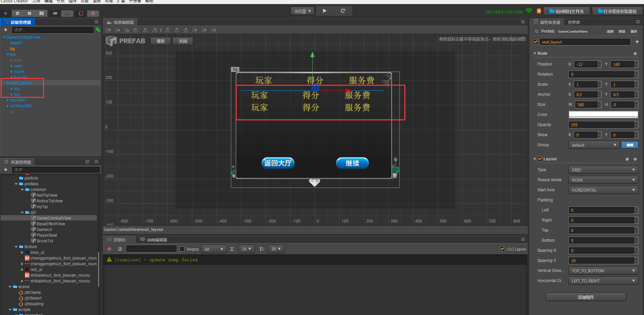Open the Layout component help book icon
Viewport: 644px width, 315px height.
pos(627,159)
